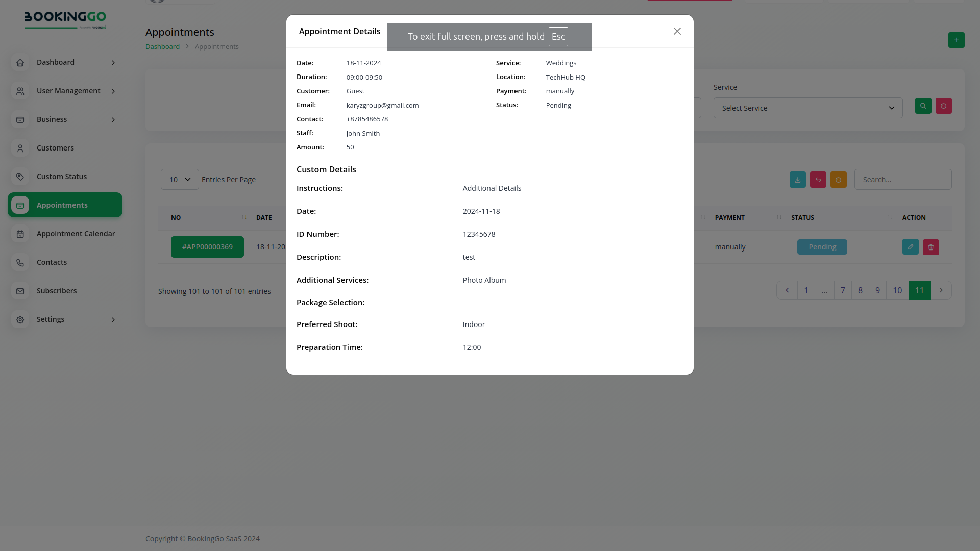980x551 pixels.
Task: Open the Select Service dropdown
Action: tap(807, 108)
